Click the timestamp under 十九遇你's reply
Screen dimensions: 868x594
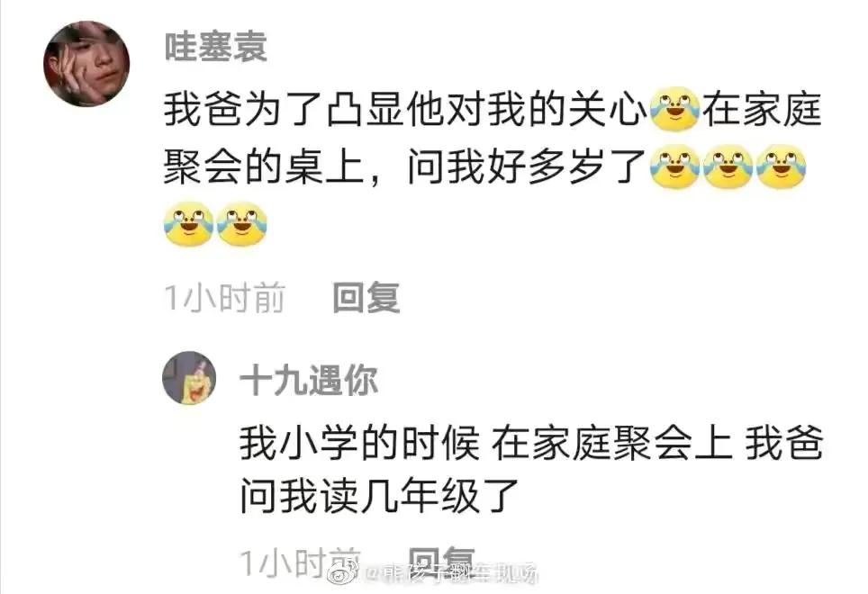pos(300,562)
